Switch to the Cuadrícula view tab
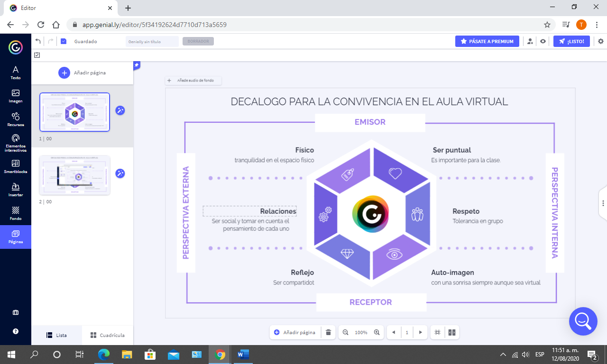 click(108, 335)
